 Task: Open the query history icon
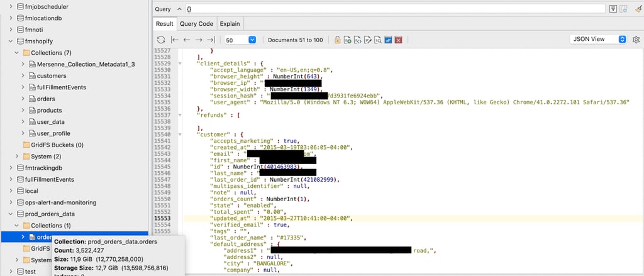[x=613, y=9]
